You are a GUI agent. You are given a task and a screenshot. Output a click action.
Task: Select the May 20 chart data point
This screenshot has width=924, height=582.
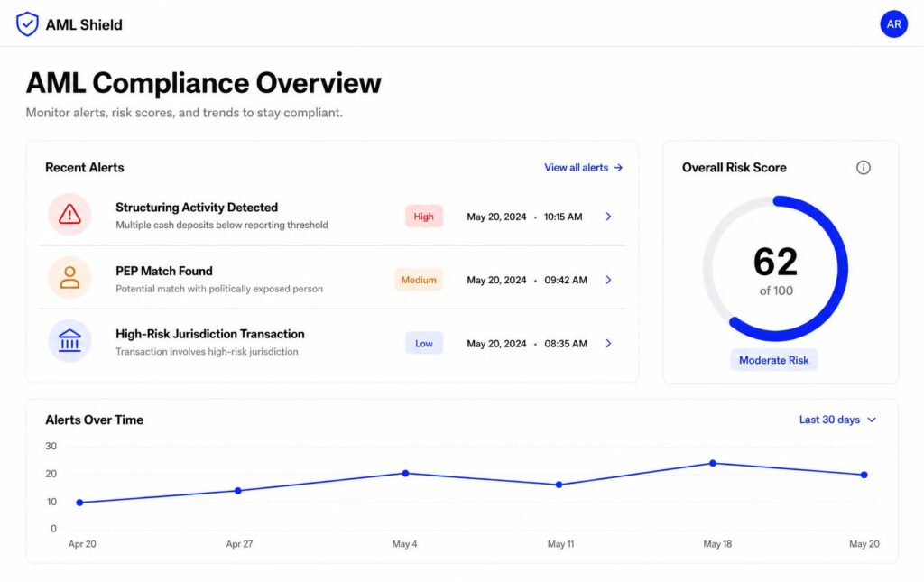(864, 475)
